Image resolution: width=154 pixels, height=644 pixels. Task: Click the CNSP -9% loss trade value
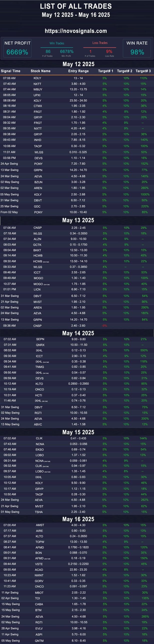(104, 326)
